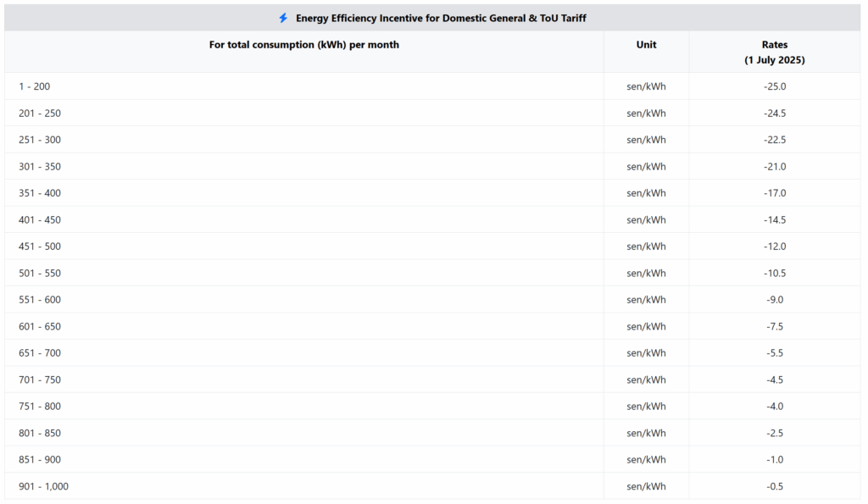Click the Rates (1 July 2025) header
The height and width of the screenshot is (504, 868).
[x=774, y=53]
